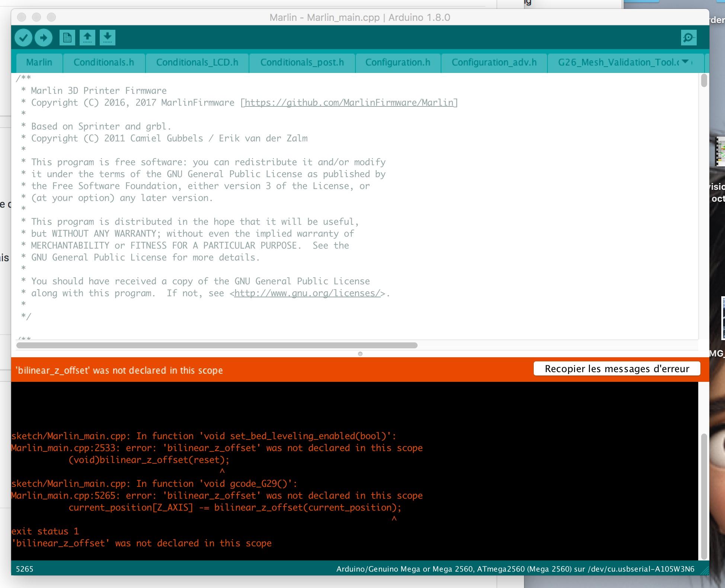Image resolution: width=725 pixels, height=588 pixels.
Task: Click Recopier les messages d'erreur button
Action: [x=617, y=369]
